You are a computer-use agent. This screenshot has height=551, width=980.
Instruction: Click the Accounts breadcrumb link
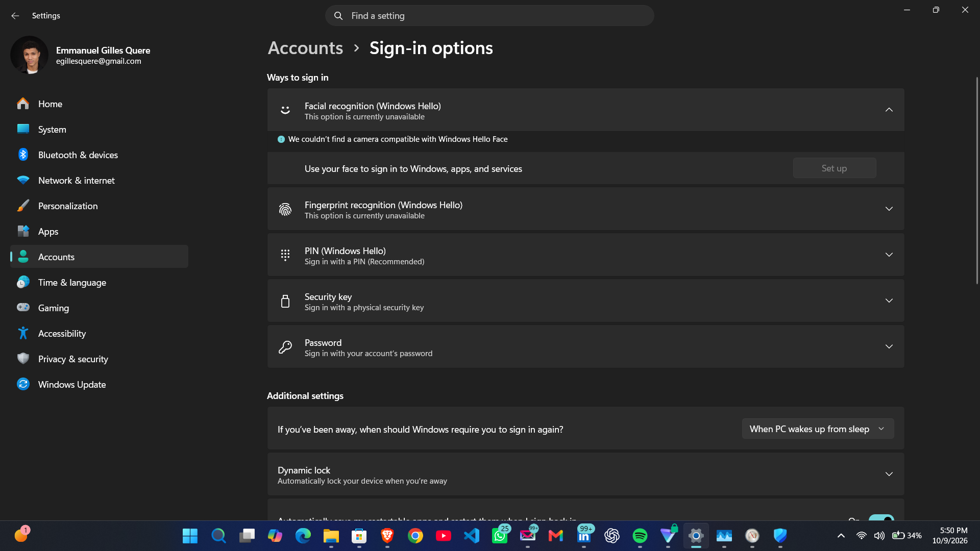[305, 48]
